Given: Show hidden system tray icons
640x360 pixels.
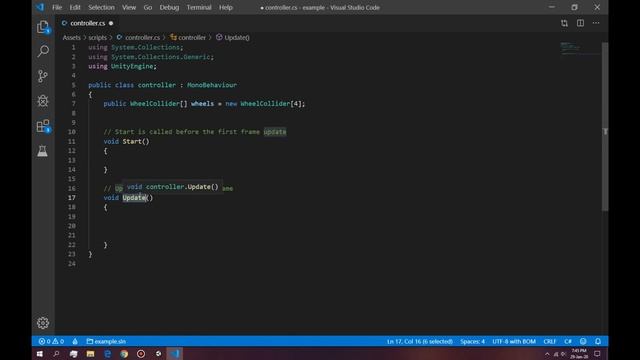Looking at the screenshot, I should coord(547,354).
